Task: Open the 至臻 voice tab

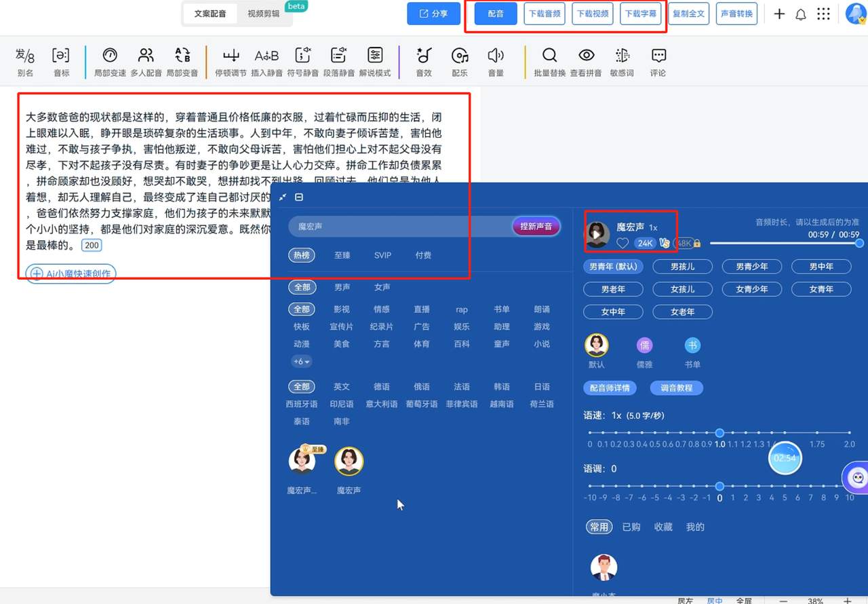Action: pyautogui.click(x=342, y=255)
